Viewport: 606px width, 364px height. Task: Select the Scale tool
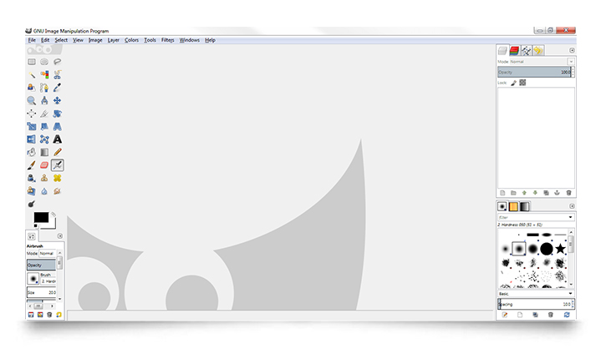32,126
